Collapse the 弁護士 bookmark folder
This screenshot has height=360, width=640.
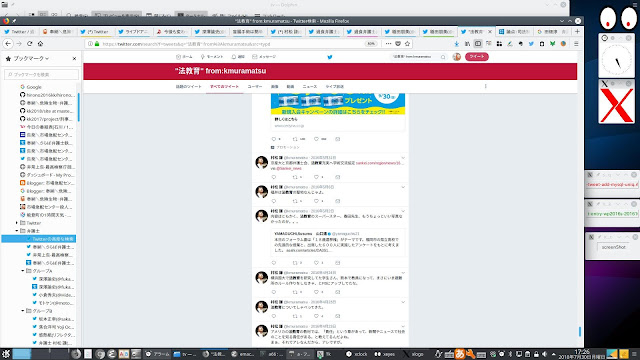pyautogui.click(x=17, y=231)
